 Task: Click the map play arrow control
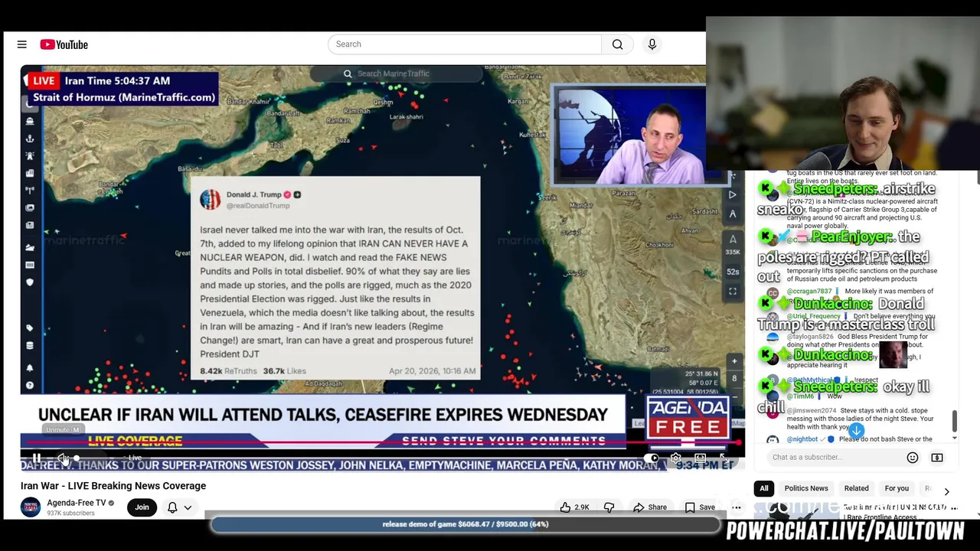click(x=733, y=195)
